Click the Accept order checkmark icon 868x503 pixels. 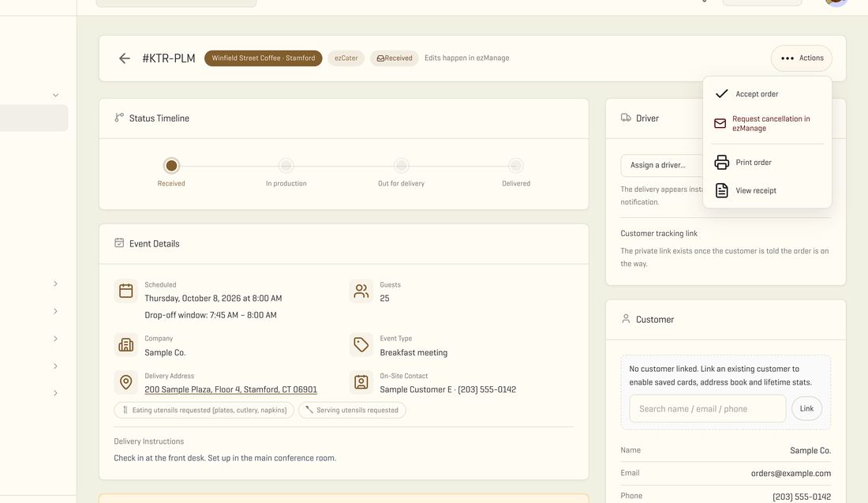721,94
